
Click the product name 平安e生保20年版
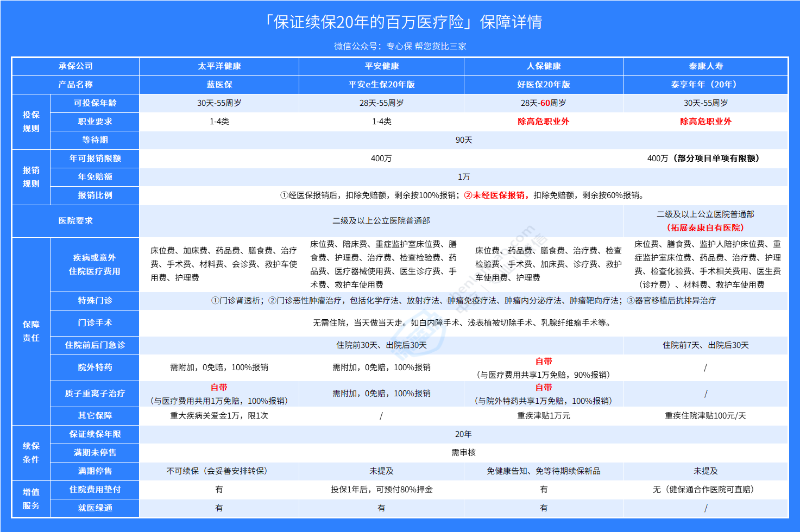coord(382,85)
